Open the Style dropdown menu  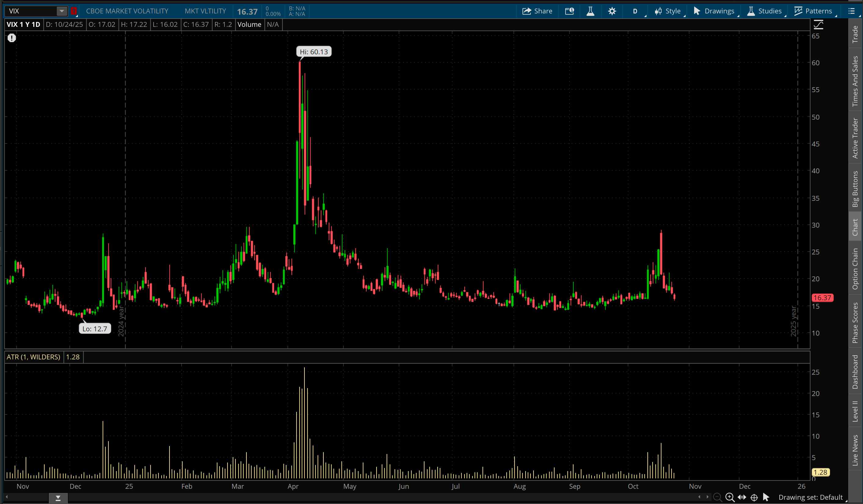click(668, 11)
